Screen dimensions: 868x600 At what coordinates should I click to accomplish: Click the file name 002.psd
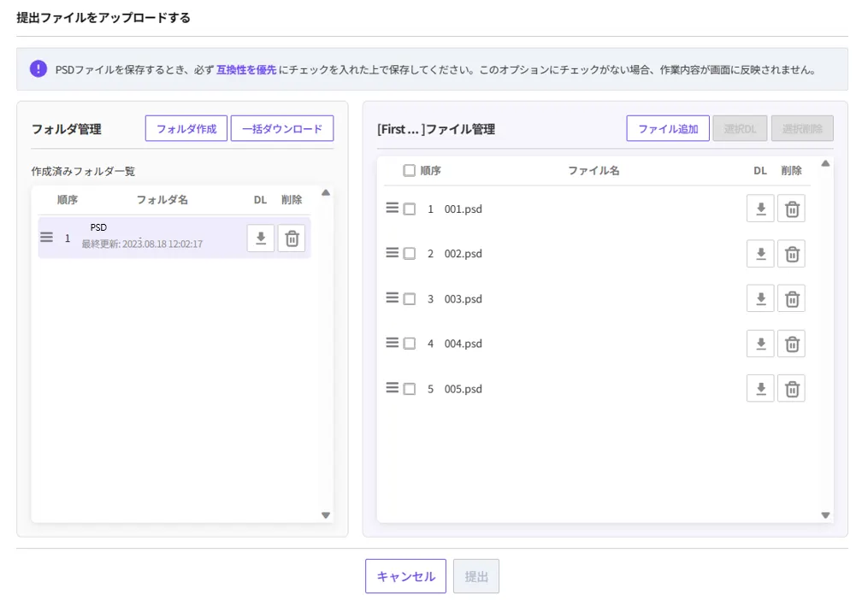[464, 254]
